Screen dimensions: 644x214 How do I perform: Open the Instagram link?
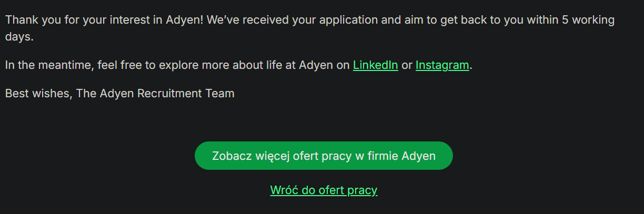[442, 65]
